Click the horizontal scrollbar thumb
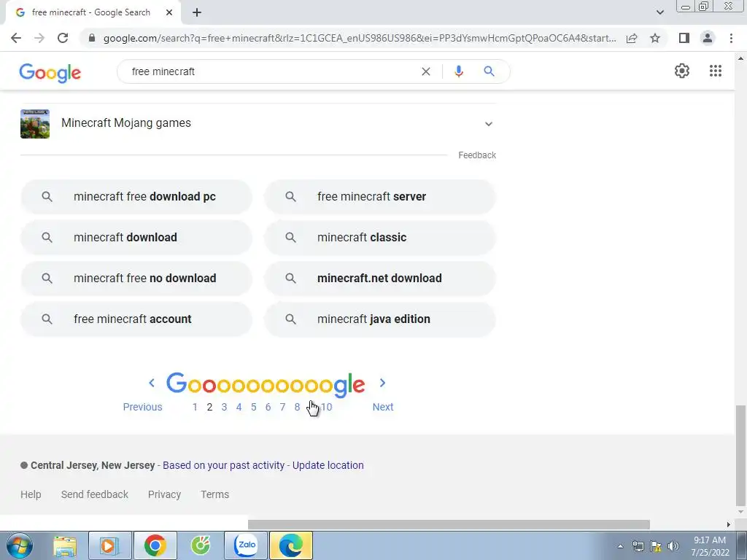The width and height of the screenshot is (747, 560). pos(449,524)
